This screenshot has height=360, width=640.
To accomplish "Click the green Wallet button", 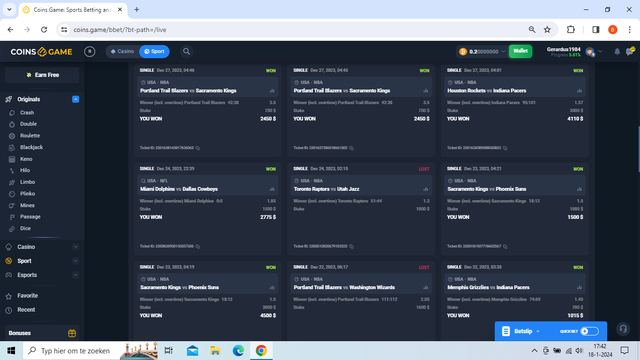I will (520, 51).
